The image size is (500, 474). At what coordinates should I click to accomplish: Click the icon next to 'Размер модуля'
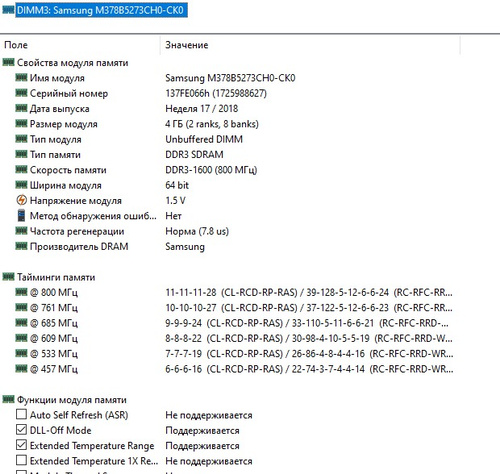(21, 123)
